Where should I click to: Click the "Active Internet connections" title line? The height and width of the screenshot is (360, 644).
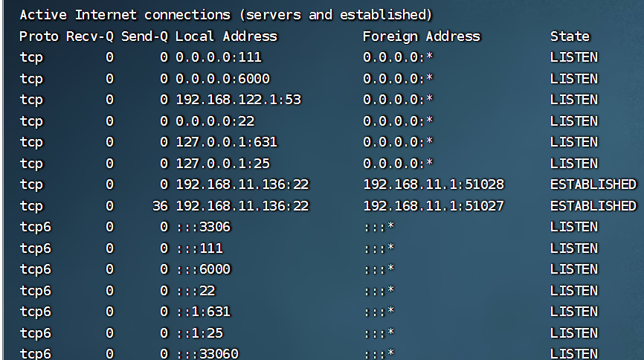click(x=225, y=15)
